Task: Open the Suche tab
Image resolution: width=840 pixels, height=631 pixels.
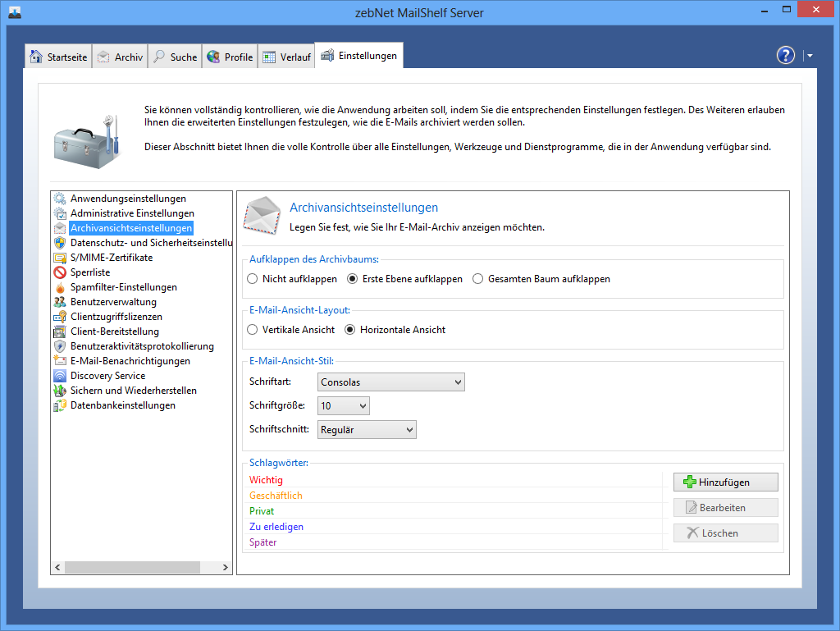Action: click(x=176, y=57)
